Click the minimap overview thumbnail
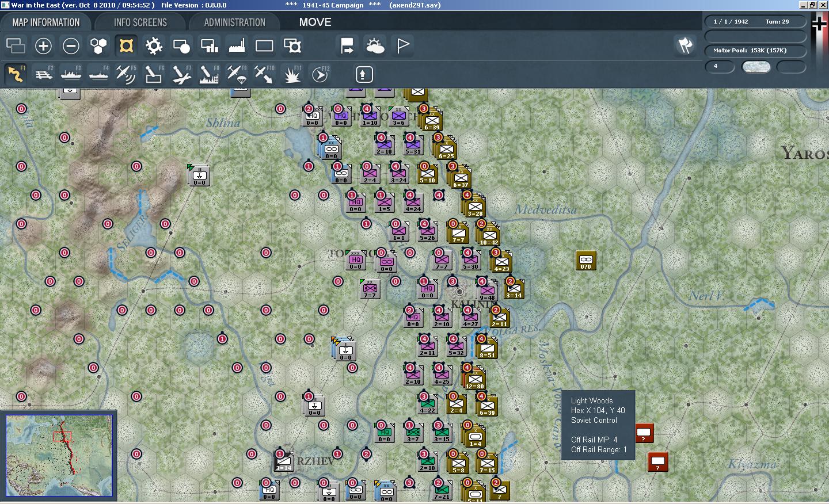The width and height of the screenshot is (829, 504). 59,455
